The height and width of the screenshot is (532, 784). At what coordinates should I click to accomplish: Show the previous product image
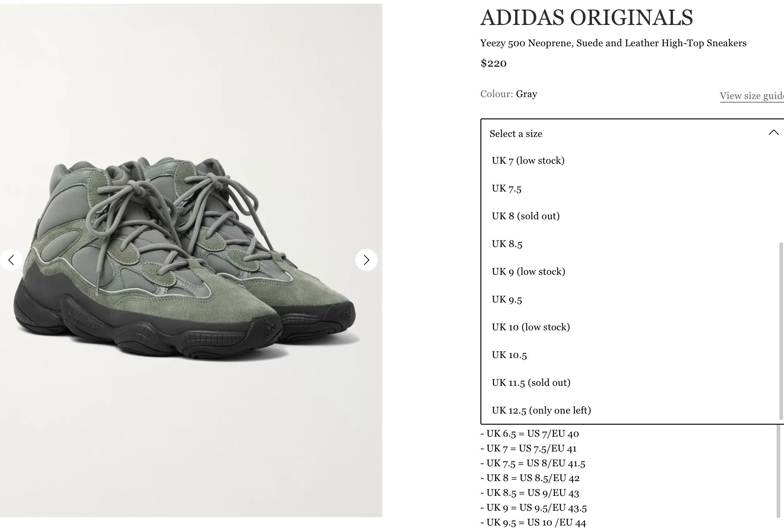(x=11, y=260)
